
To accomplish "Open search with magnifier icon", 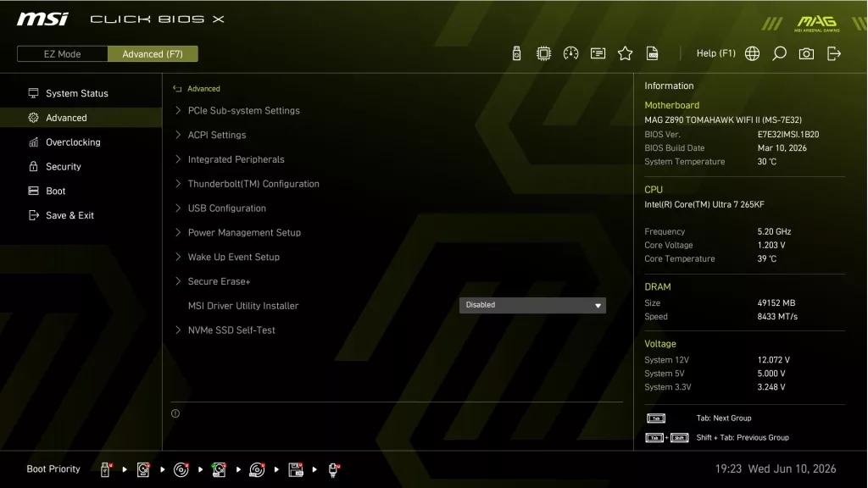I will (779, 53).
